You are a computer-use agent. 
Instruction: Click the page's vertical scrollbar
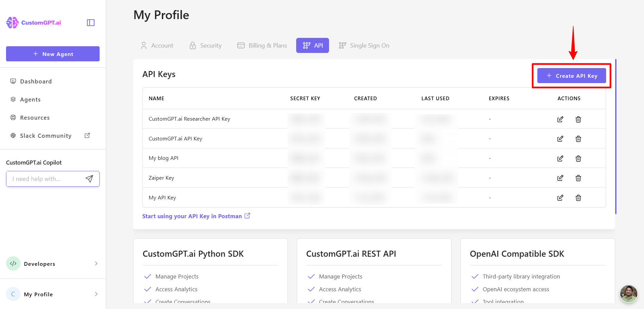pyautogui.click(x=616, y=136)
